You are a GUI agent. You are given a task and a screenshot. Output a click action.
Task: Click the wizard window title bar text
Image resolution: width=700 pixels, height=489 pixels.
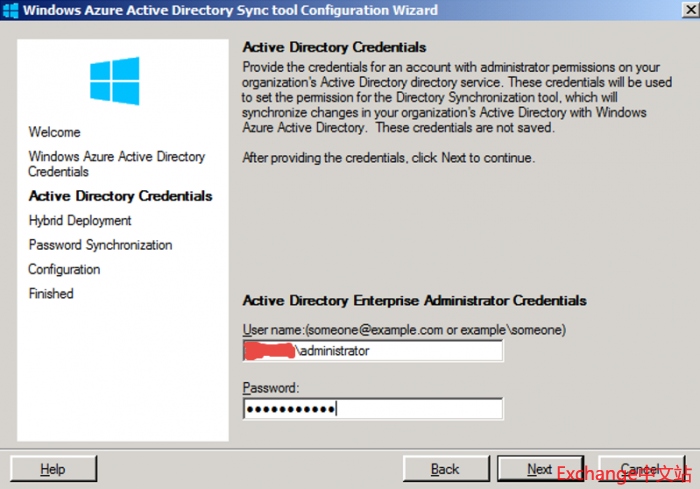230,10
